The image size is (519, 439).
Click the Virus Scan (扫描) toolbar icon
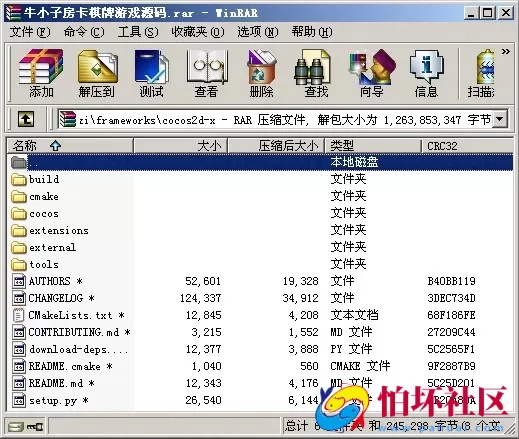(481, 73)
